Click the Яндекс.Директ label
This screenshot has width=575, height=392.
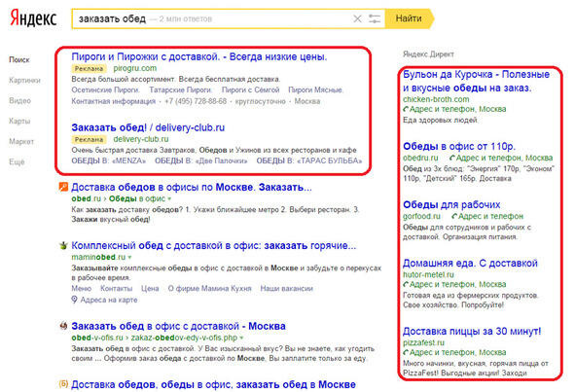click(428, 54)
